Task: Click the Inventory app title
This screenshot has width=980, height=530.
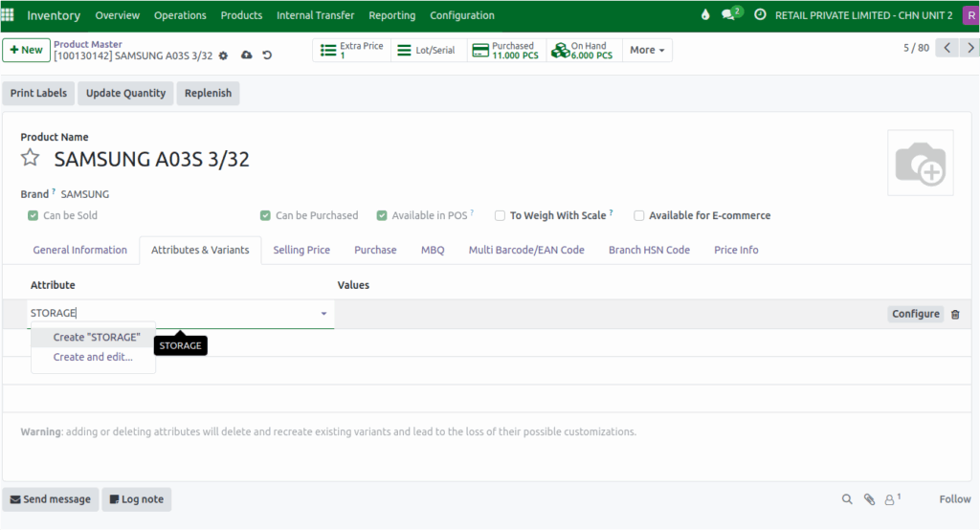Action: [x=54, y=15]
